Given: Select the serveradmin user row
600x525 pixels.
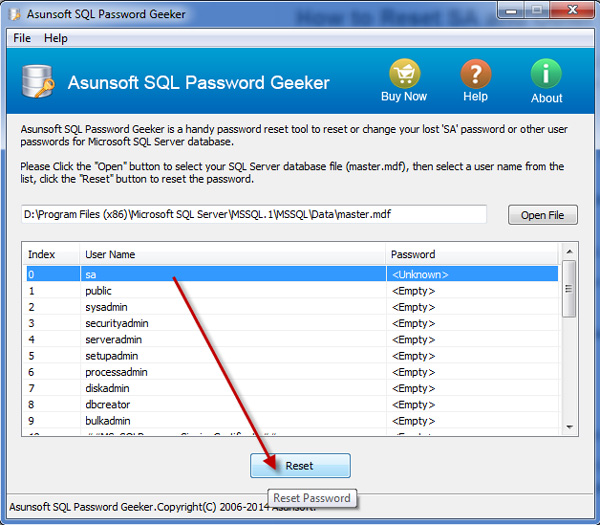Looking at the screenshot, I should click(292, 339).
